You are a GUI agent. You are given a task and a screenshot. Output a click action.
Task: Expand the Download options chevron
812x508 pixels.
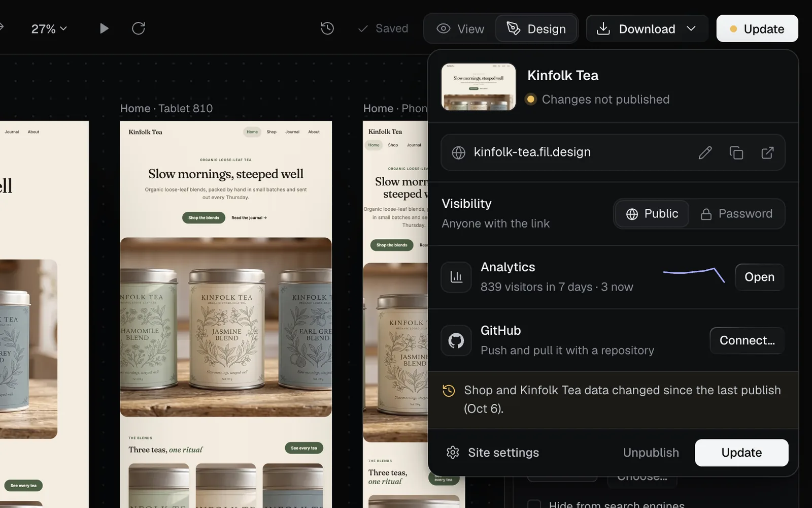click(691, 29)
